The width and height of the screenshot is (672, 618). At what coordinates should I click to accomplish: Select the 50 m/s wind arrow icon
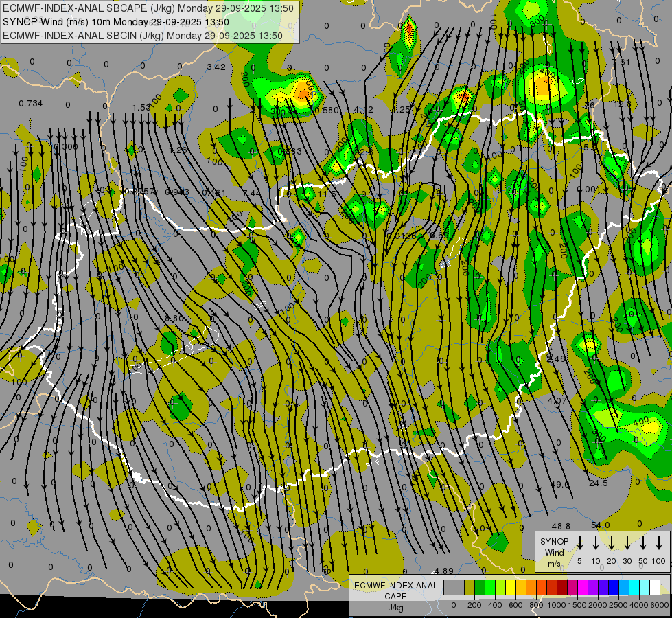643,543
